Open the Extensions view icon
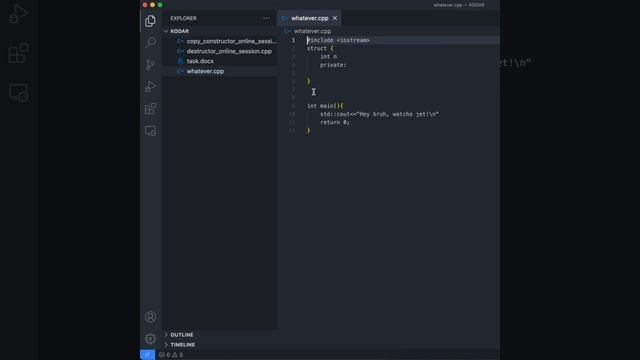 150,109
